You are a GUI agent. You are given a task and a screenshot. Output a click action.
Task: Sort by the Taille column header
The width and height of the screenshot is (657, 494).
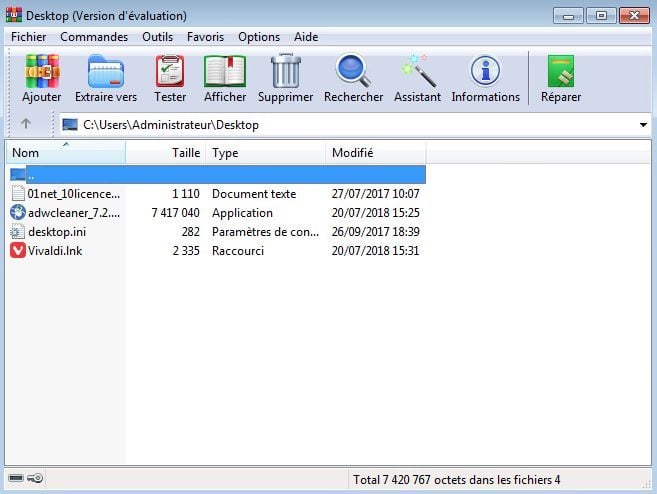166,153
